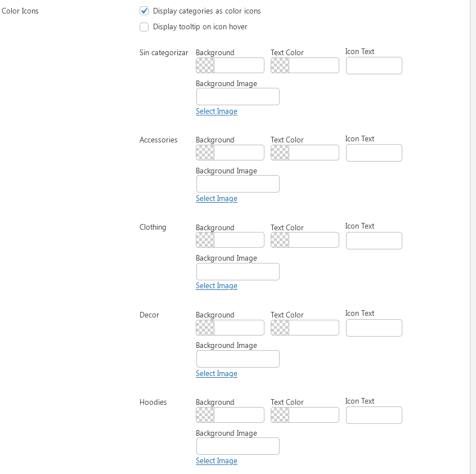Uncheck Display categories as color icons

[144, 11]
